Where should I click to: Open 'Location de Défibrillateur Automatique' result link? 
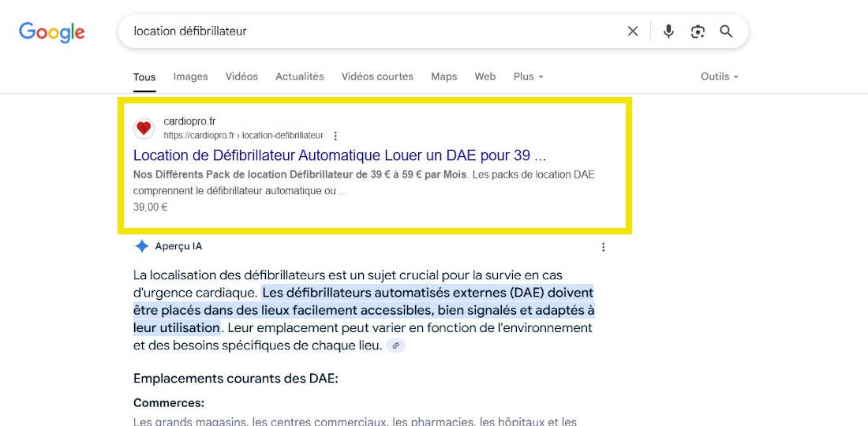[339, 155]
